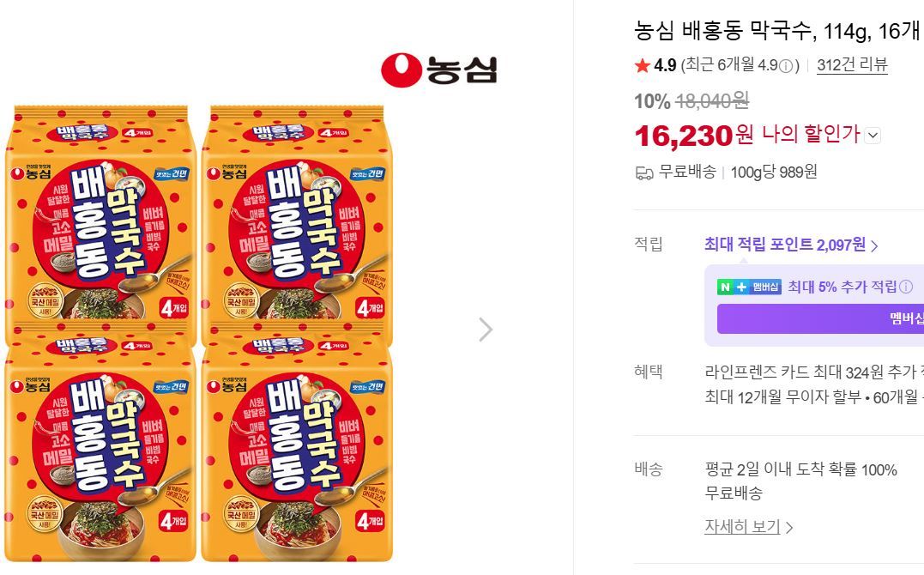Click the delivery truck icon by 무료배송
The image size is (924, 575).
644,172
